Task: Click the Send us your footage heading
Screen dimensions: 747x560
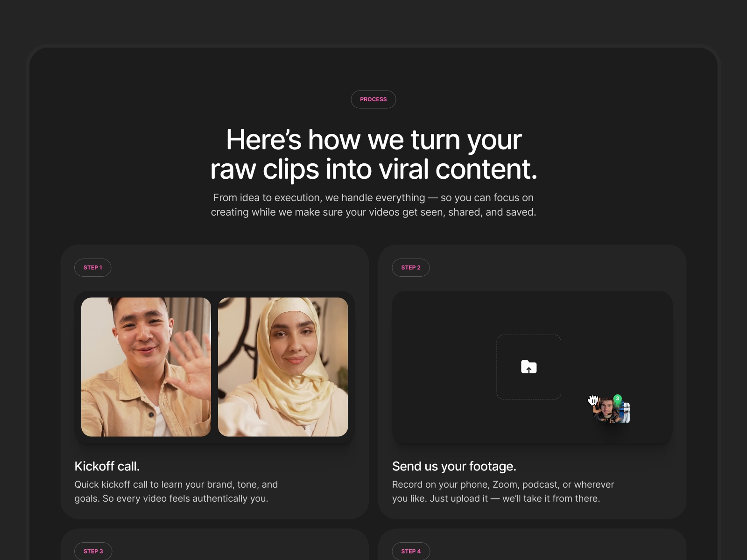Action: tap(454, 466)
